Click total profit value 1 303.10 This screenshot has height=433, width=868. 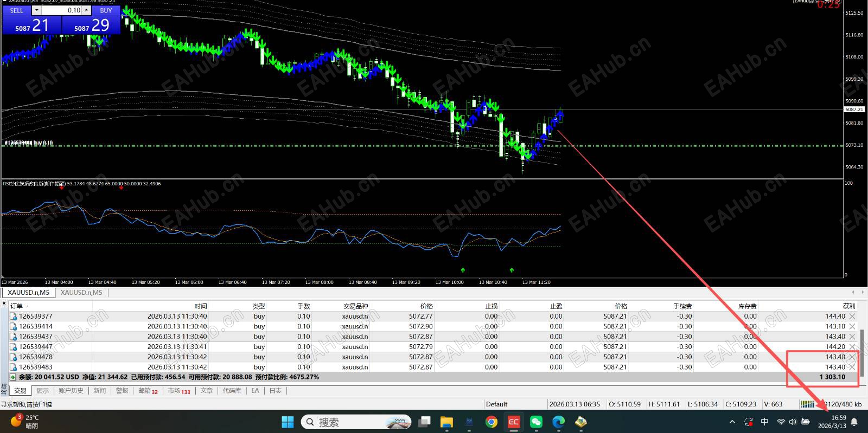[x=832, y=377]
